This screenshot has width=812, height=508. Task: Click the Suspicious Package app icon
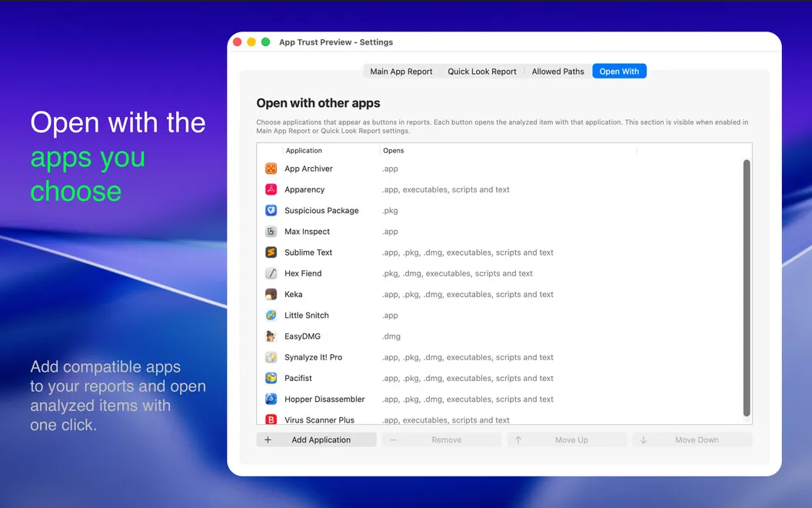[x=271, y=210]
